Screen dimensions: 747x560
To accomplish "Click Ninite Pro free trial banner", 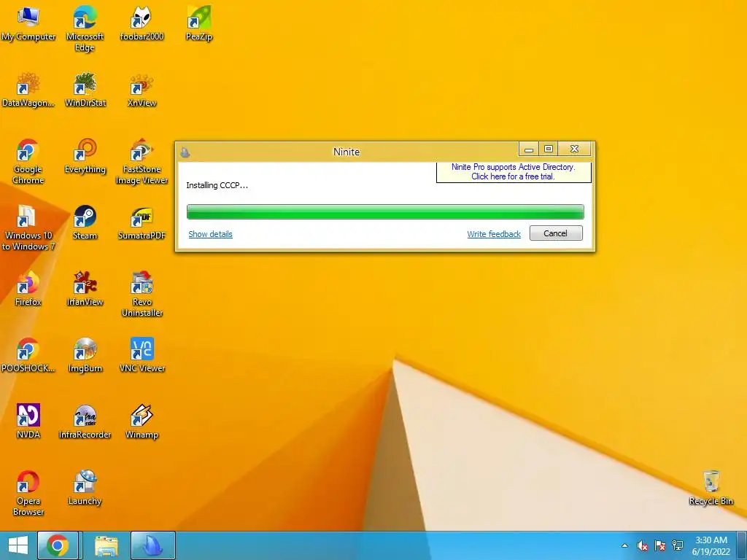I will pos(514,172).
